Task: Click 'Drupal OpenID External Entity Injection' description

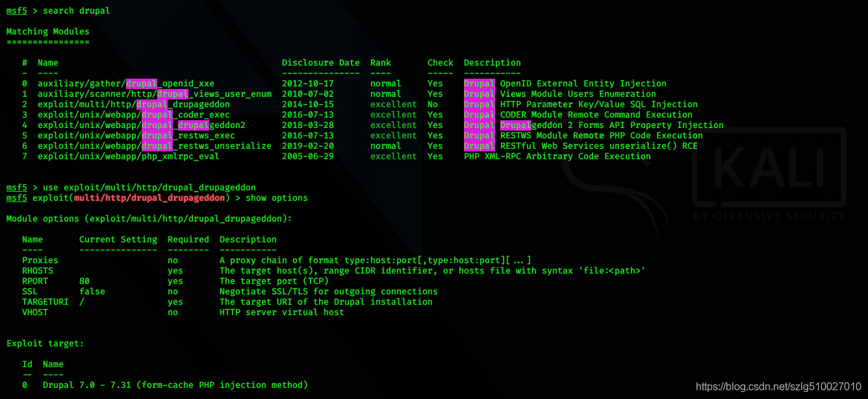Action: [x=565, y=84]
